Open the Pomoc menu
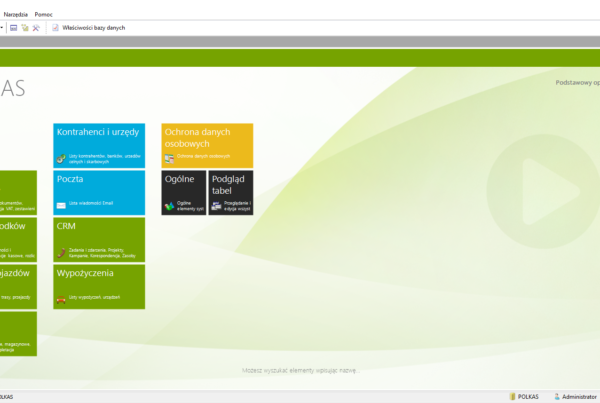 click(x=43, y=15)
